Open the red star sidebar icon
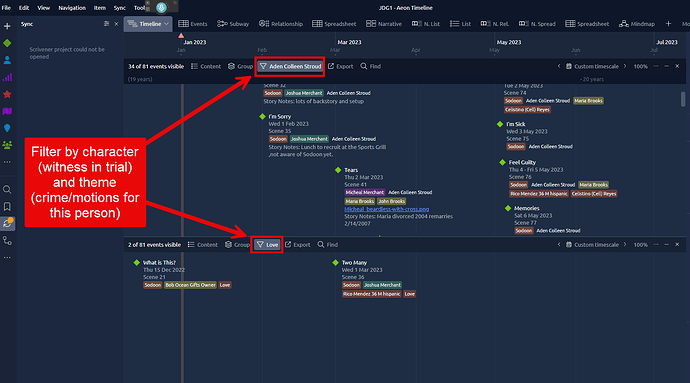690x383 pixels. click(x=7, y=94)
